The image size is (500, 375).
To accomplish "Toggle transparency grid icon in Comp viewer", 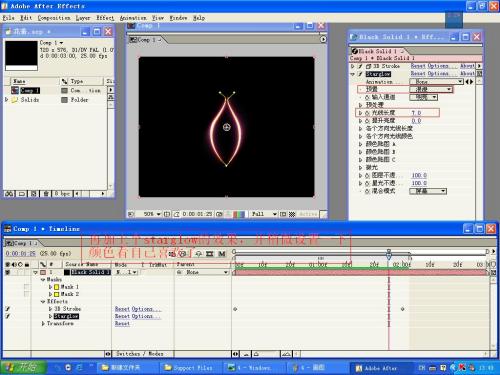I will (x=292, y=214).
